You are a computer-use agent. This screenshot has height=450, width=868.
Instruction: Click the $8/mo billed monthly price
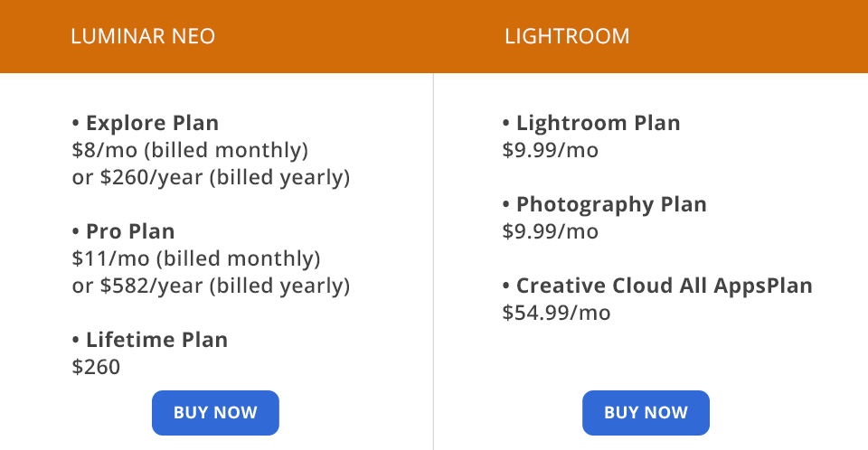[x=190, y=150]
